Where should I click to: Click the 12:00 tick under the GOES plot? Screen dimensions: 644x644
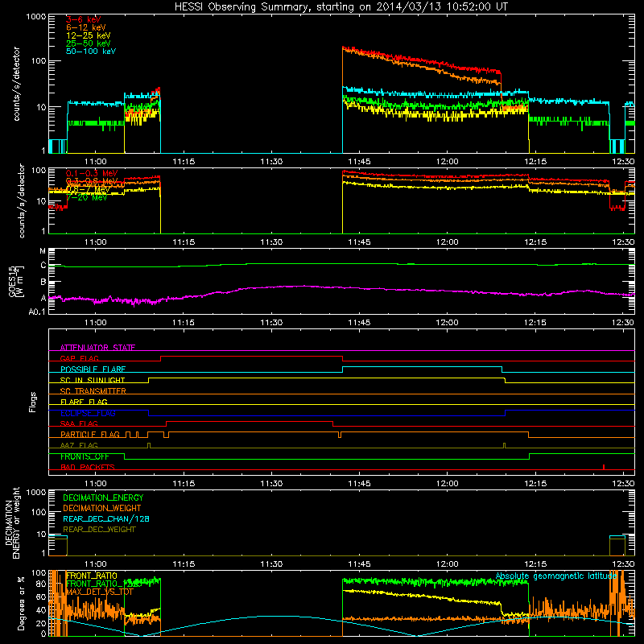(x=447, y=323)
